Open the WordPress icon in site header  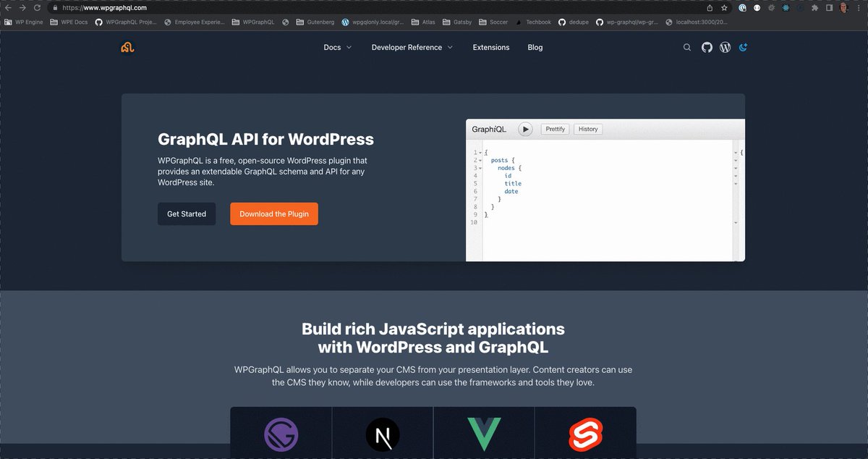click(725, 47)
